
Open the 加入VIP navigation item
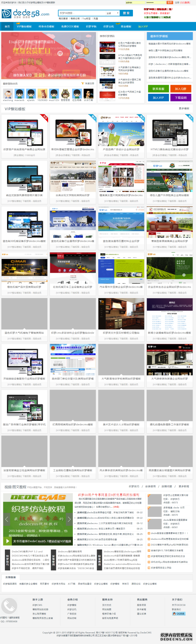(143, 26)
